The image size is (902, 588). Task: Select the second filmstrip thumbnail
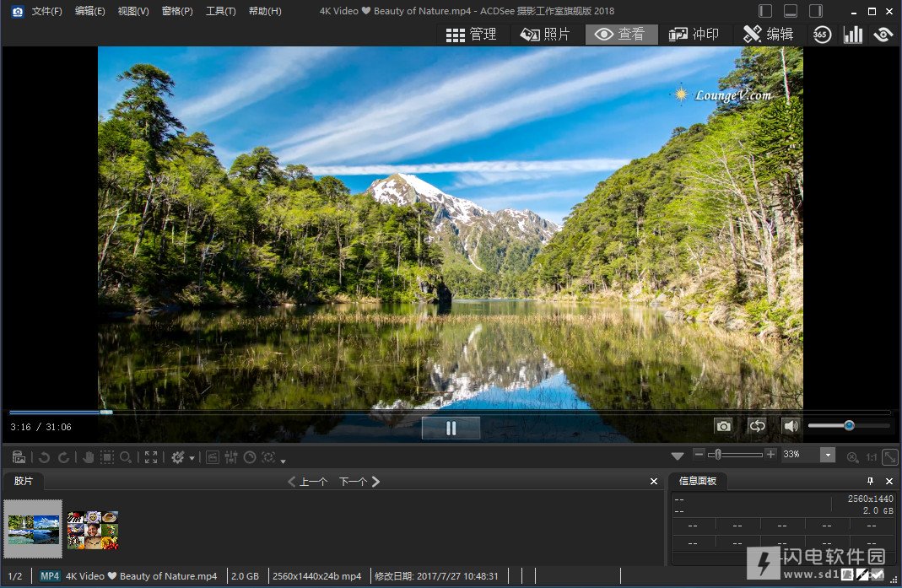93,529
